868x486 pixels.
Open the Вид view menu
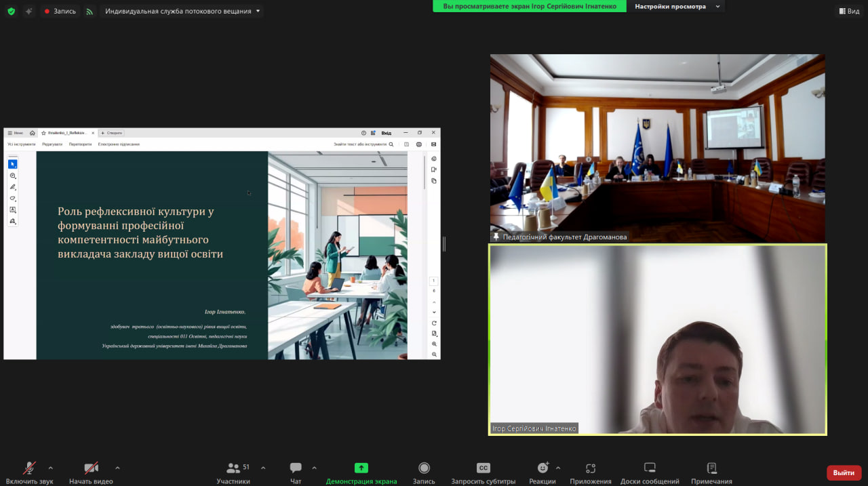(848, 11)
